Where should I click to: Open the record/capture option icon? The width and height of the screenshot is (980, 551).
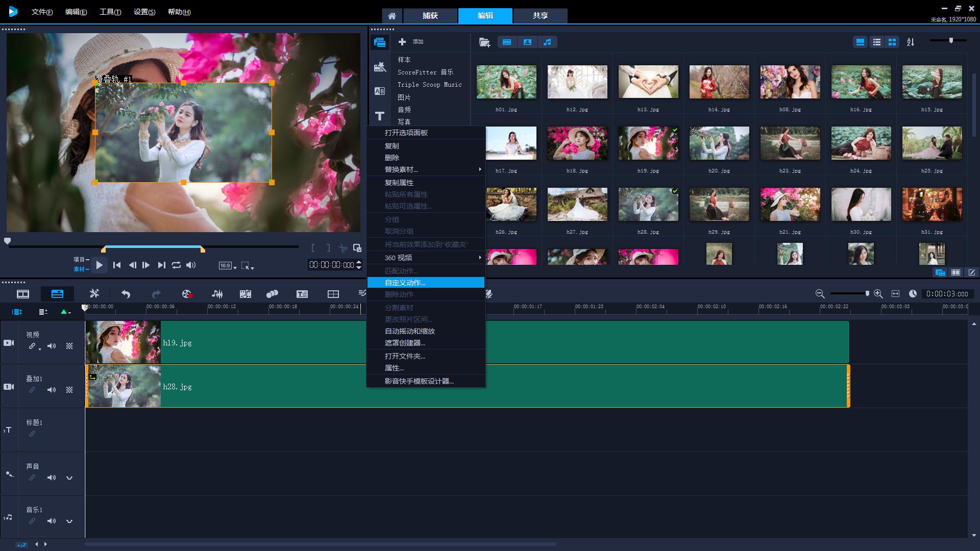(187, 294)
